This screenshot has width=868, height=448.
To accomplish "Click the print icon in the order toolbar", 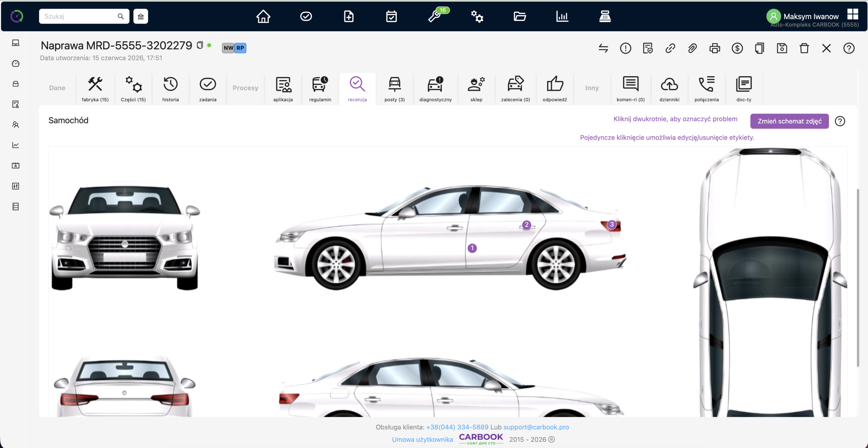I will click(715, 48).
